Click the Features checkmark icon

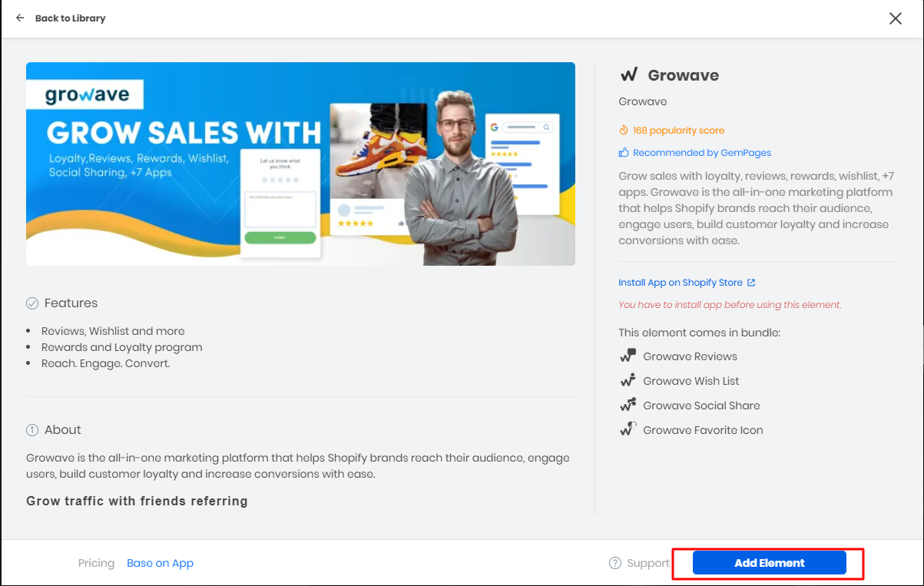[32, 303]
